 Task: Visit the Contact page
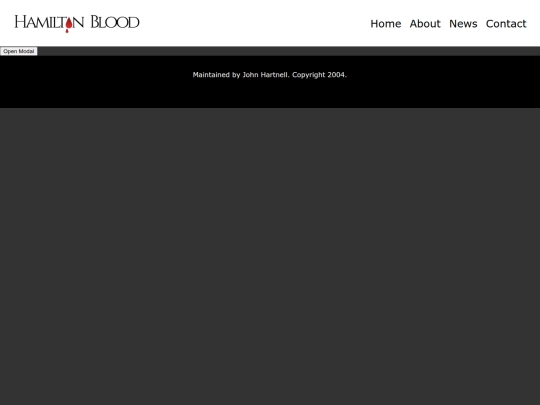[506, 24]
